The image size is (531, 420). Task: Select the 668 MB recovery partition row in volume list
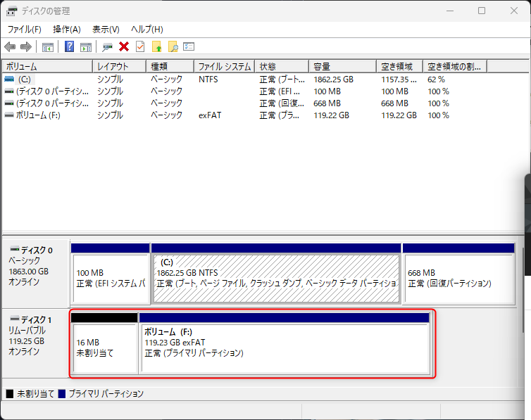[x=244, y=103]
